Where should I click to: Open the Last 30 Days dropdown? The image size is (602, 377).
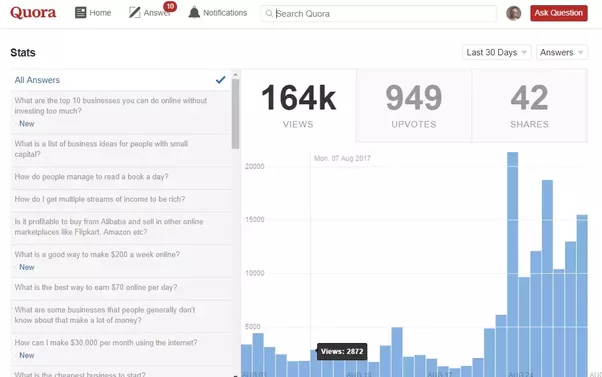[x=496, y=52]
